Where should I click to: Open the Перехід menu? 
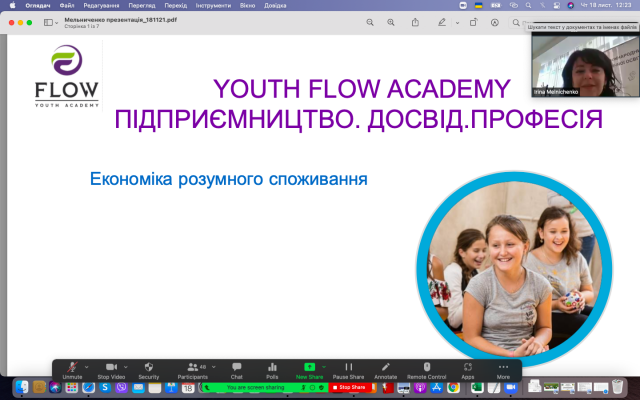point(176,5)
